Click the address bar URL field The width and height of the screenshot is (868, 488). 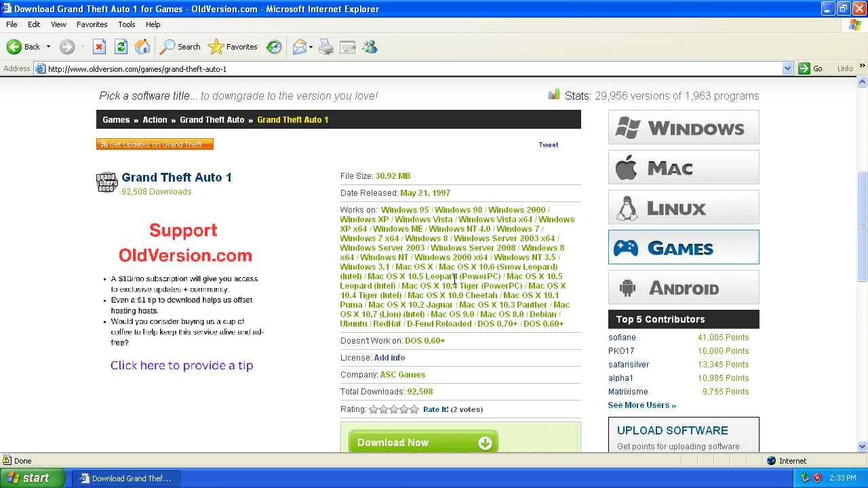coord(414,68)
